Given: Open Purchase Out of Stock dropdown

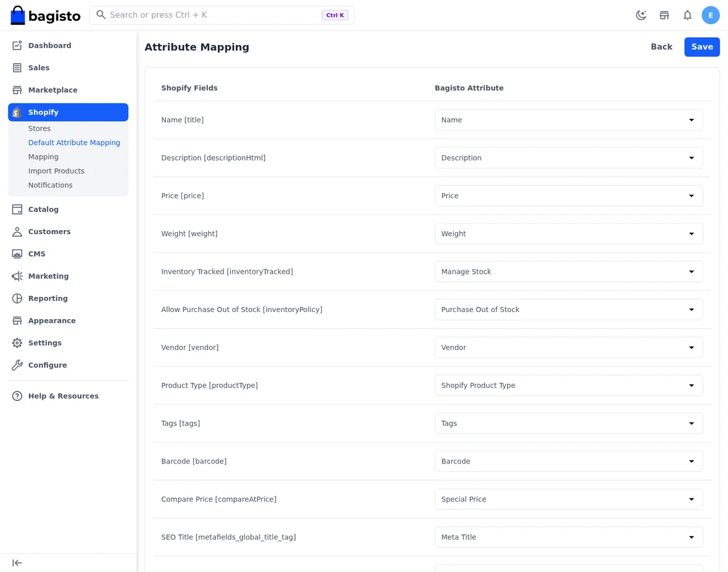Looking at the screenshot, I should (x=569, y=309).
